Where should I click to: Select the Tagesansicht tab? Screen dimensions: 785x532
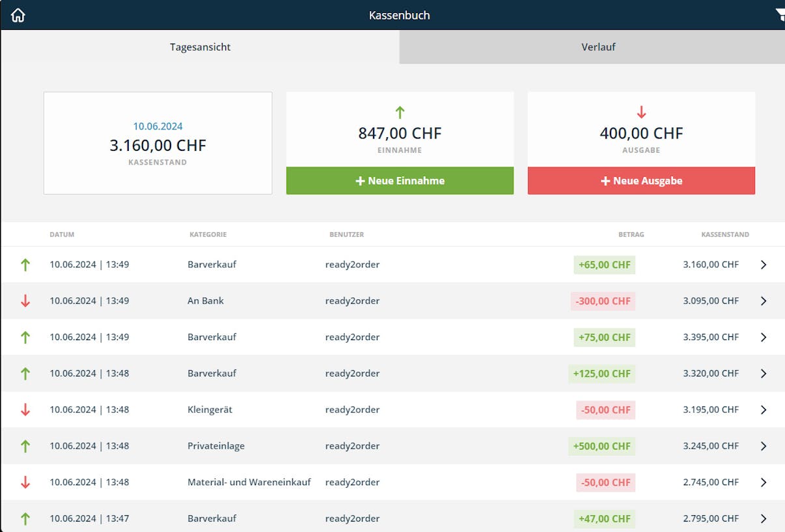[x=200, y=47]
